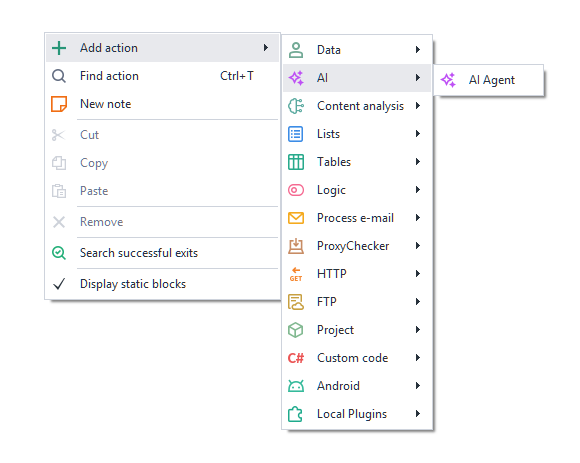Click the orange New note icon

click(x=59, y=104)
